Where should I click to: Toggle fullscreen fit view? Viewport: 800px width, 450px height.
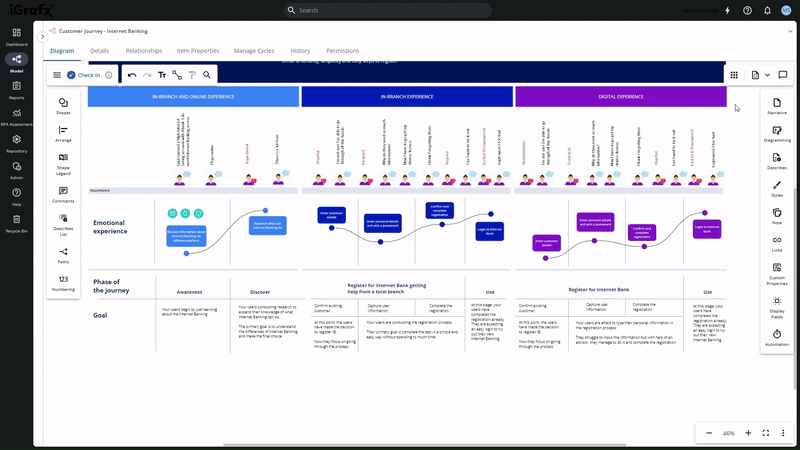(766, 433)
